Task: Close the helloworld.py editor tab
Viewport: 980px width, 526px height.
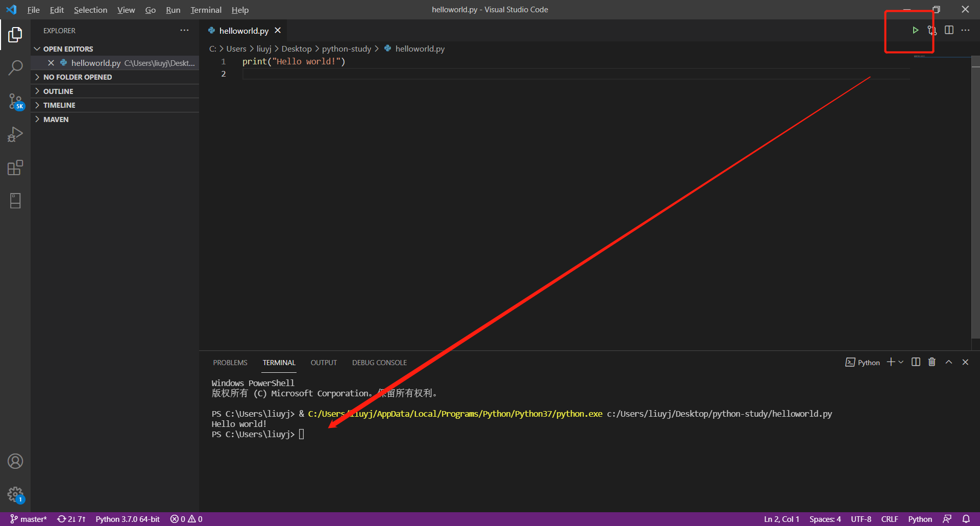Action: coord(278,31)
